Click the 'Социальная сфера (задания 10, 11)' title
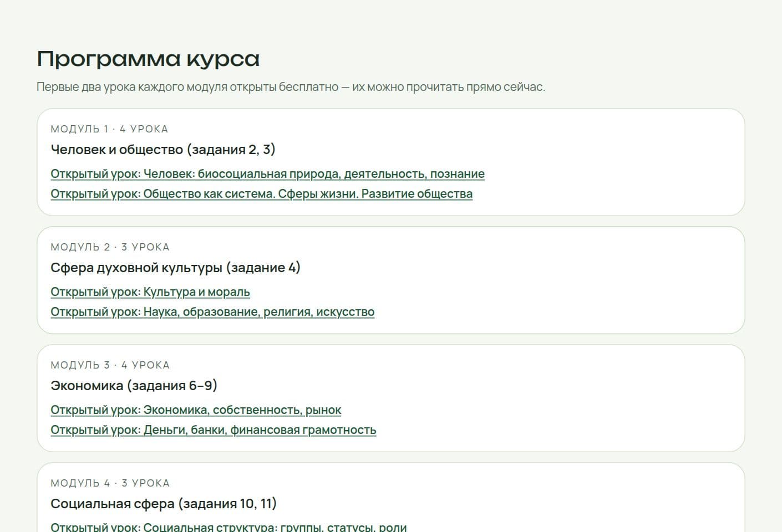Image resolution: width=782 pixels, height=532 pixels. click(x=164, y=504)
